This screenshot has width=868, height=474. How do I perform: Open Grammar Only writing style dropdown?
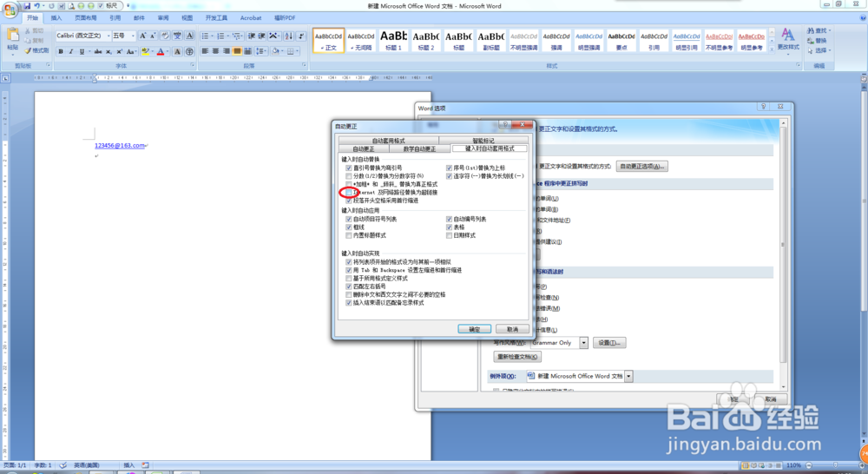point(583,343)
